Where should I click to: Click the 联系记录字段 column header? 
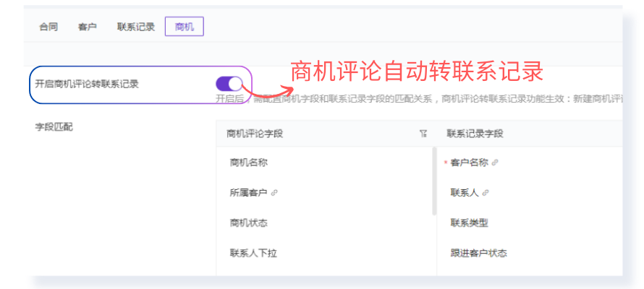tap(475, 134)
